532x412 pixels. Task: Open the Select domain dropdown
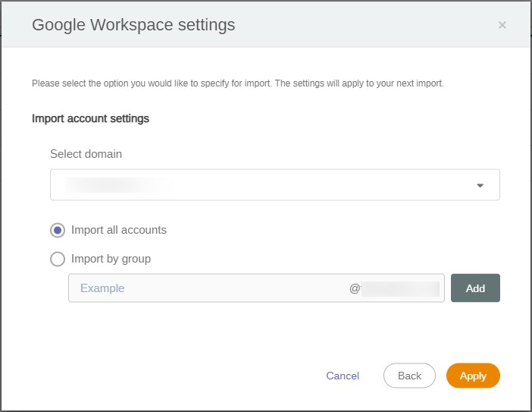275,185
